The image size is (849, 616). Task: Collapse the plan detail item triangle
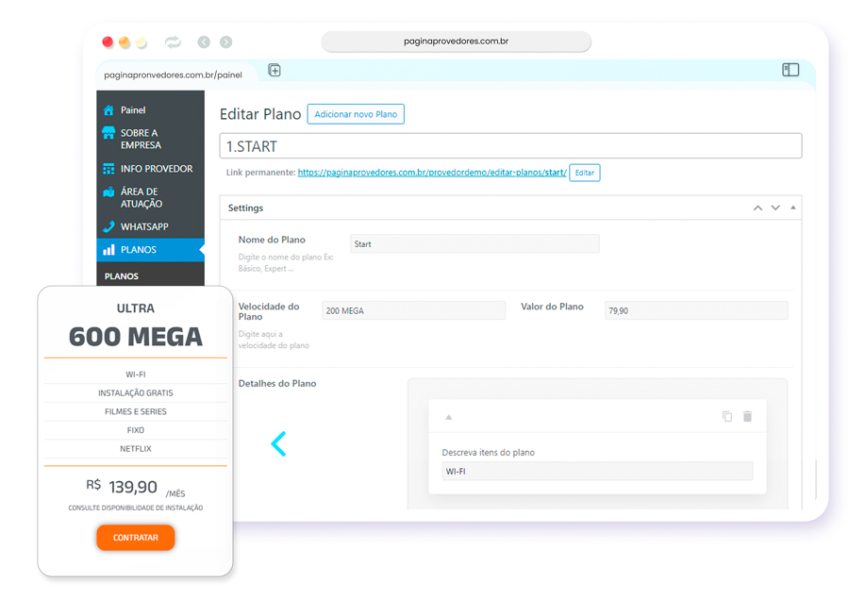tap(448, 417)
